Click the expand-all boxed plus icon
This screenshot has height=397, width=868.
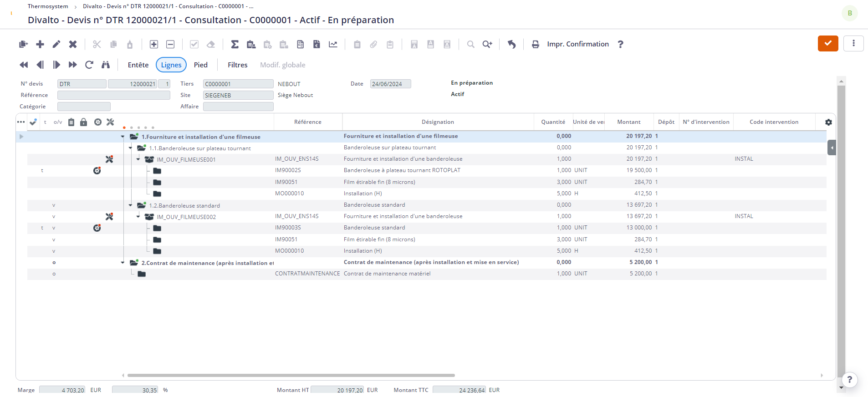pos(154,44)
